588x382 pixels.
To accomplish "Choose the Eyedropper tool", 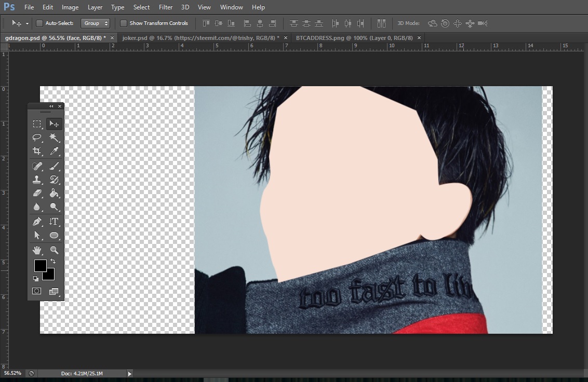I will [54, 151].
